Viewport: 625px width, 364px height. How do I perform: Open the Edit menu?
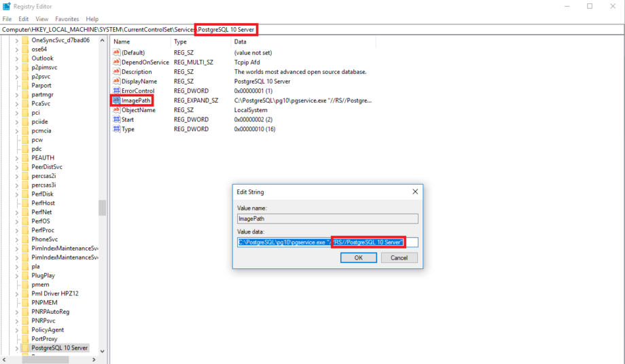24,19
